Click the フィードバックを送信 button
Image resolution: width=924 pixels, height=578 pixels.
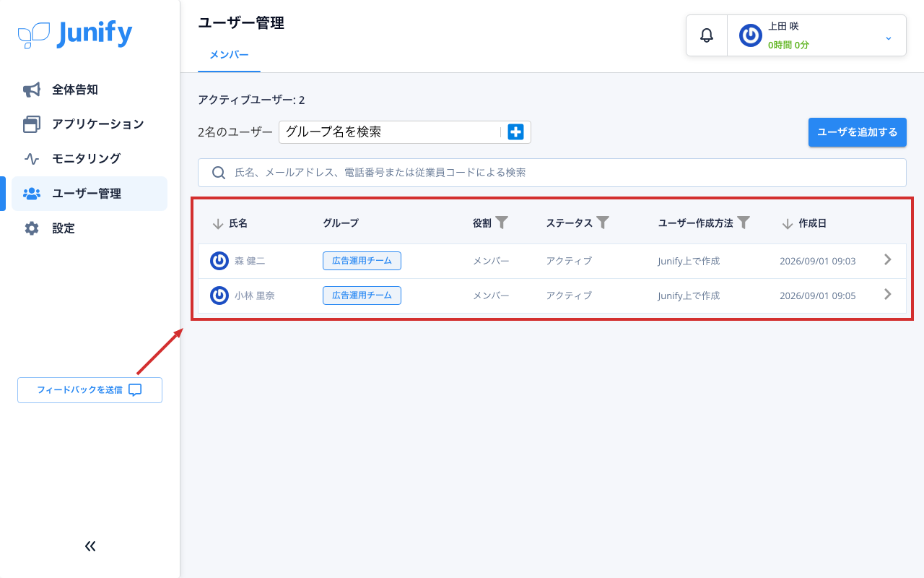point(90,390)
